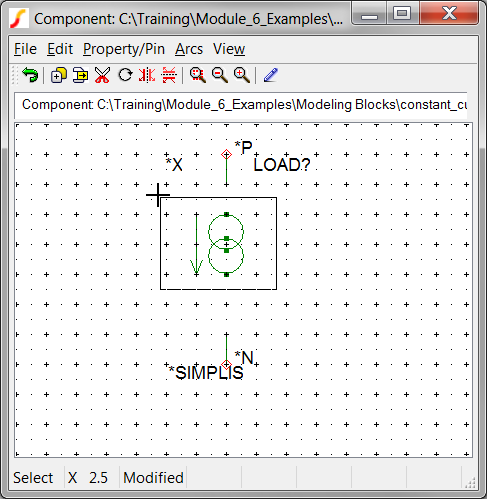The width and height of the screenshot is (487, 499).
Task: Open the Property/Pin menu
Action: coord(124,49)
